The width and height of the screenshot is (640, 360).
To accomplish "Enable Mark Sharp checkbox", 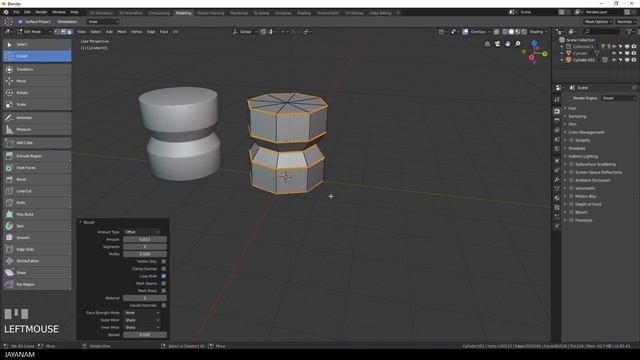I will [164, 291].
